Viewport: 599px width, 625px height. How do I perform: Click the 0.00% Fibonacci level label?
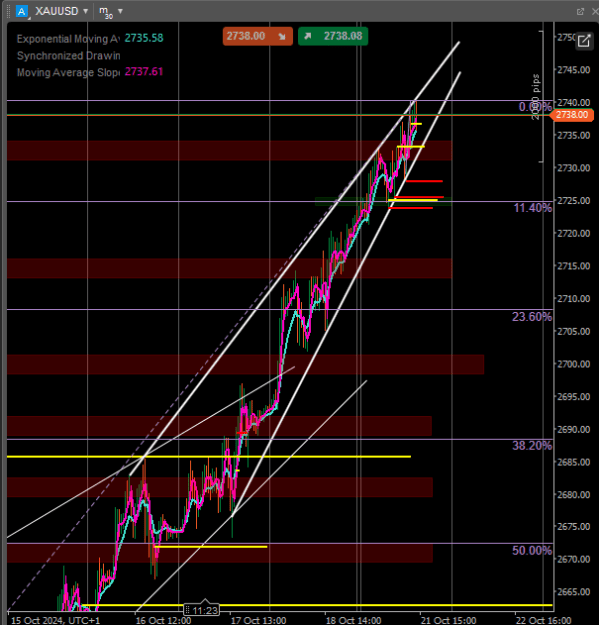(x=535, y=106)
